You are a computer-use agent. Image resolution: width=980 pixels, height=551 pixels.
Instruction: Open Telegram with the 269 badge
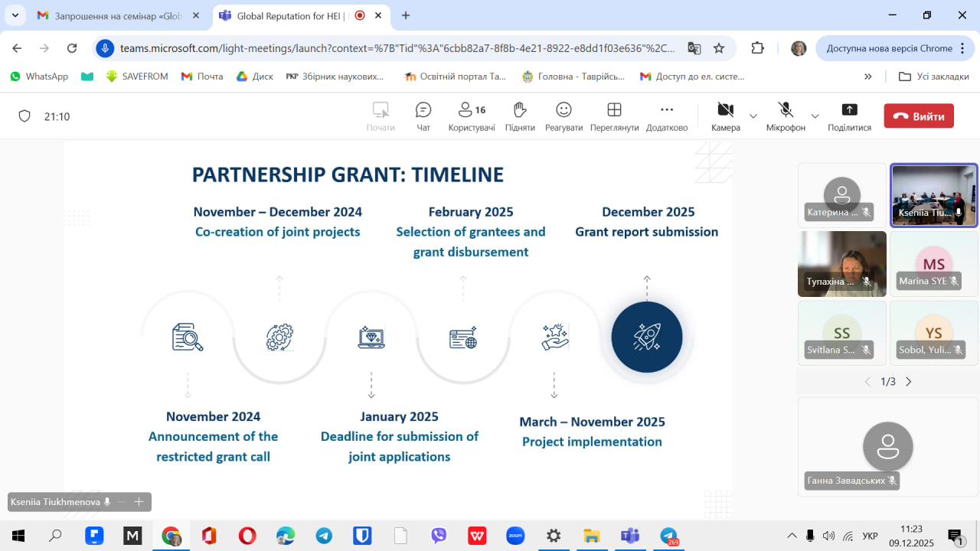(668, 536)
